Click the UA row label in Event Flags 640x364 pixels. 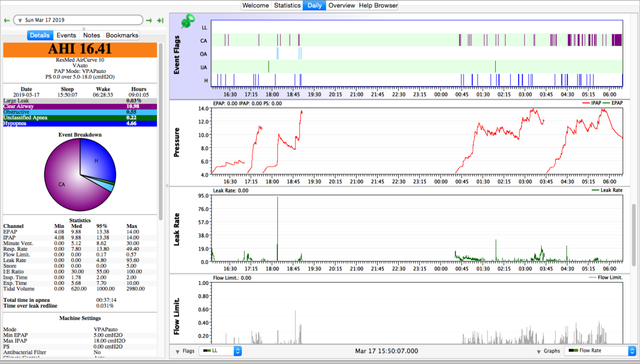click(x=204, y=67)
